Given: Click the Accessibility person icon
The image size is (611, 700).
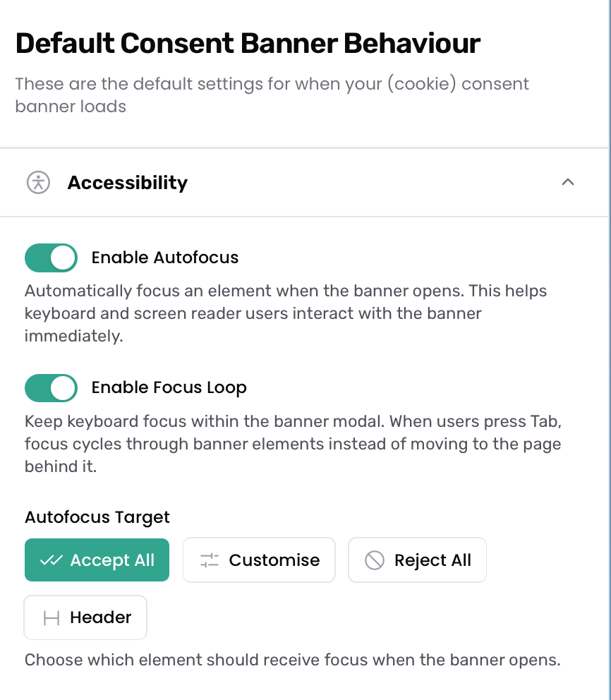Looking at the screenshot, I should coord(38,183).
